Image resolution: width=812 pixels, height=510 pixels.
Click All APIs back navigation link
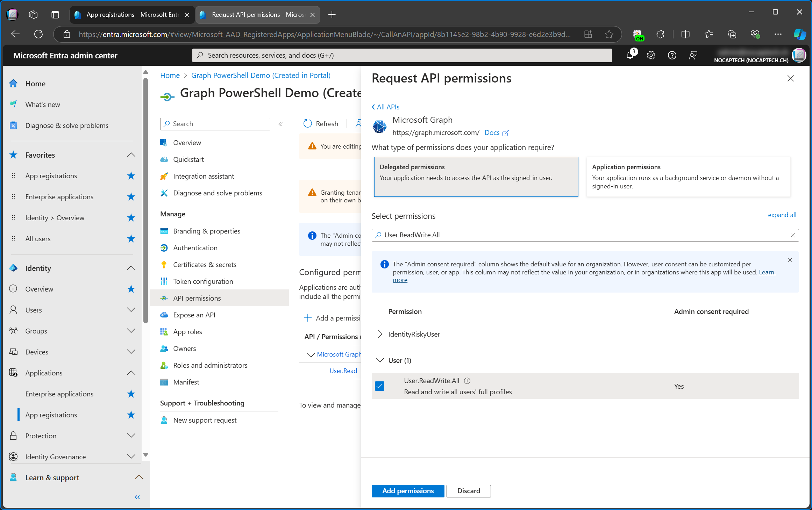coord(385,106)
